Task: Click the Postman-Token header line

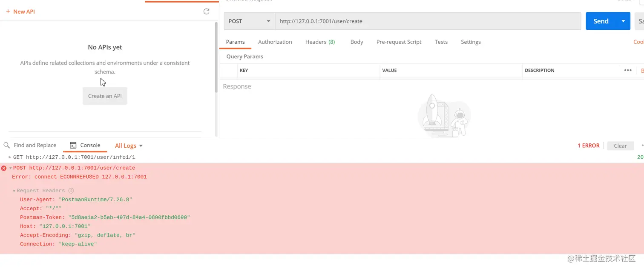Action: click(105, 217)
